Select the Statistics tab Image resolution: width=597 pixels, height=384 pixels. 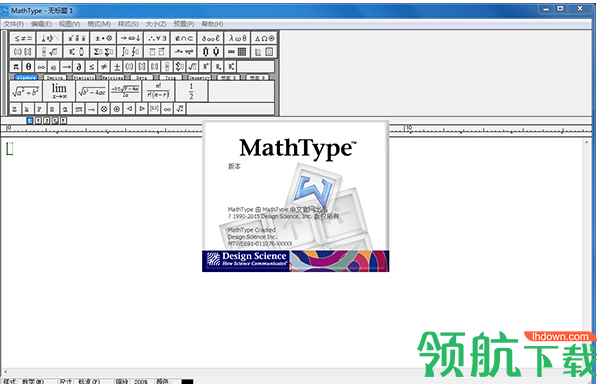pos(84,78)
